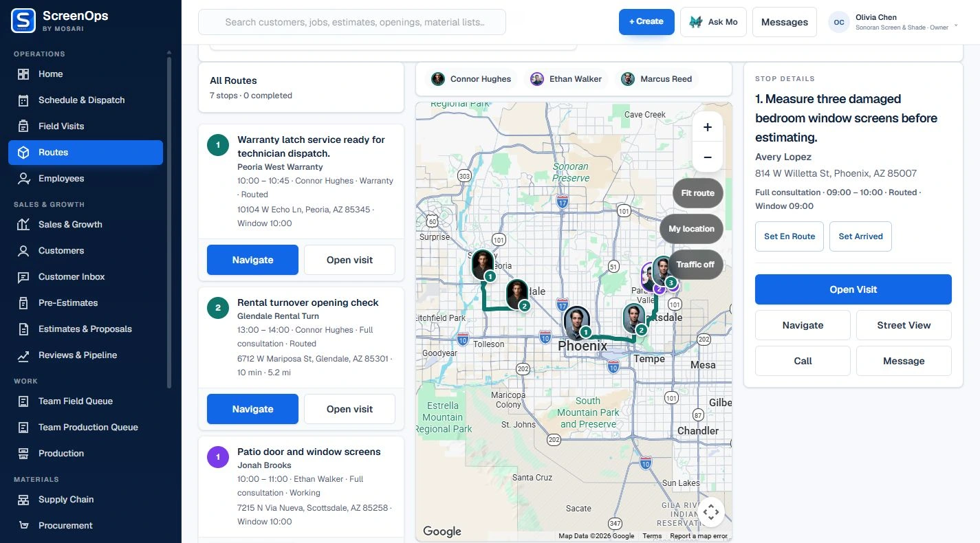This screenshot has height=543, width=980.
Task: Zoom in on the map
Action: pos(708,128)
